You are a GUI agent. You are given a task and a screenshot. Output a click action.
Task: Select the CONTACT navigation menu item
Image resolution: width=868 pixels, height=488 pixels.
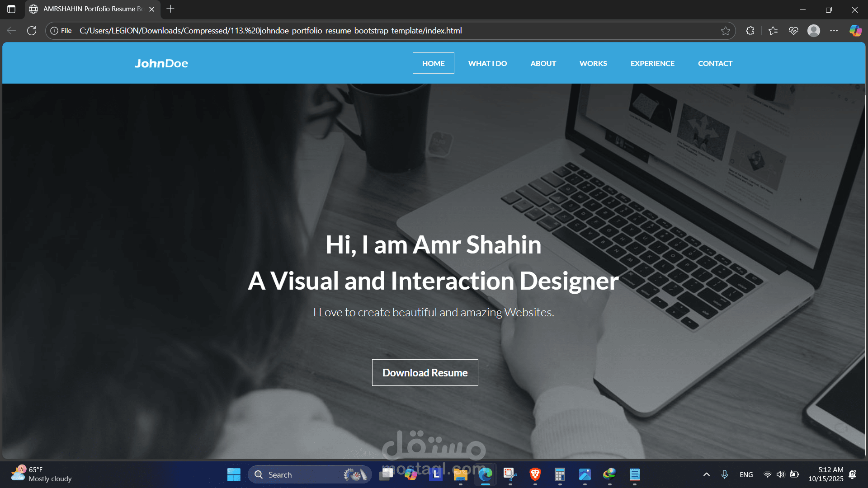(x=715, y=63)
